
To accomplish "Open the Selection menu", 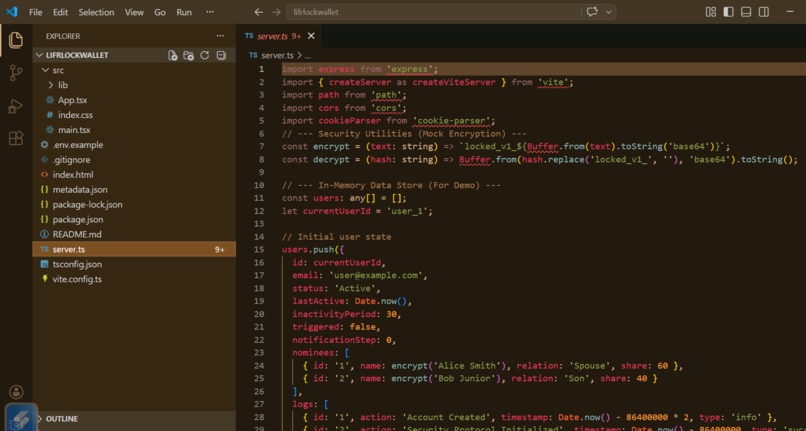I will (96, 12).
